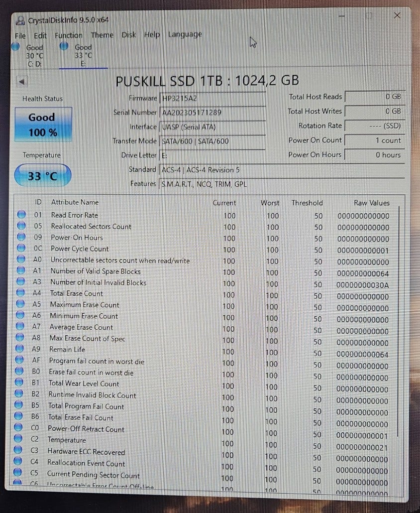This screenshot has width=420, height=513.
Task: Click the Power On Count value
Action: tap(375, 140)
